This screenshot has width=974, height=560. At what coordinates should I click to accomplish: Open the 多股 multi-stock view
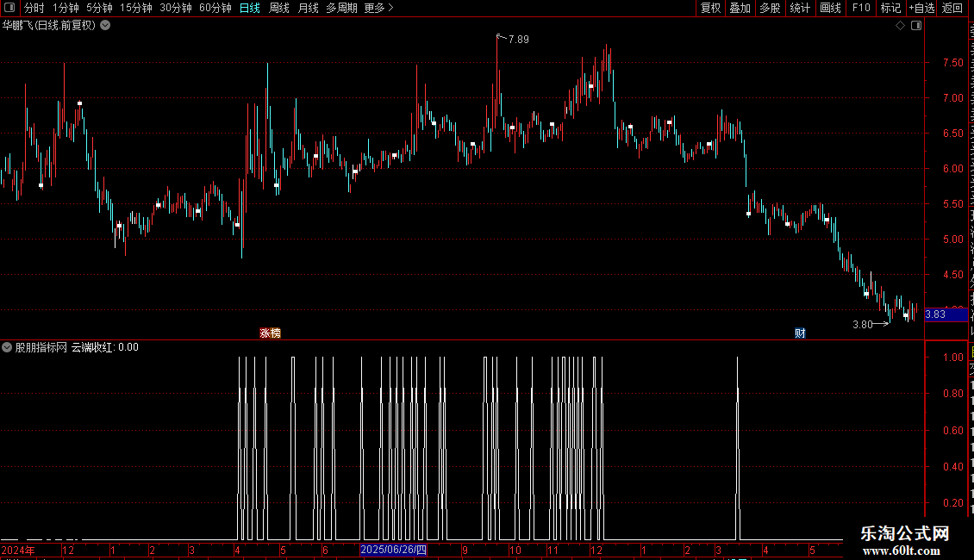click(x=770, y=8)
